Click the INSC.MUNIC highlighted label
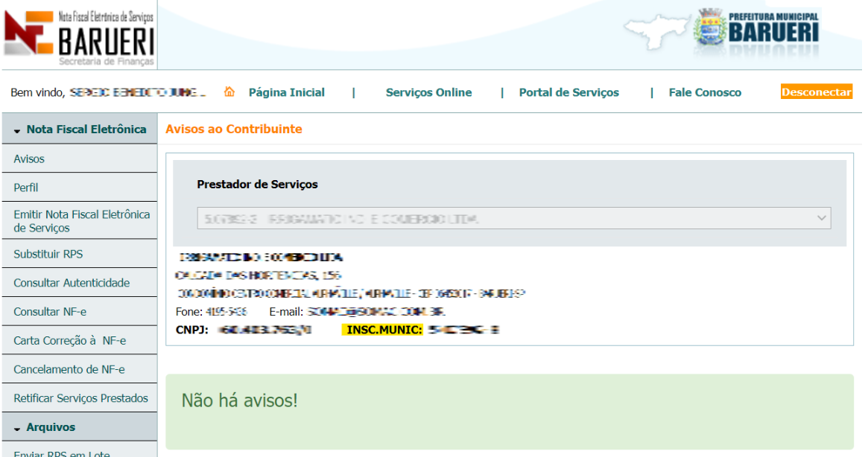The image size is (868, 457). (382, 330)
